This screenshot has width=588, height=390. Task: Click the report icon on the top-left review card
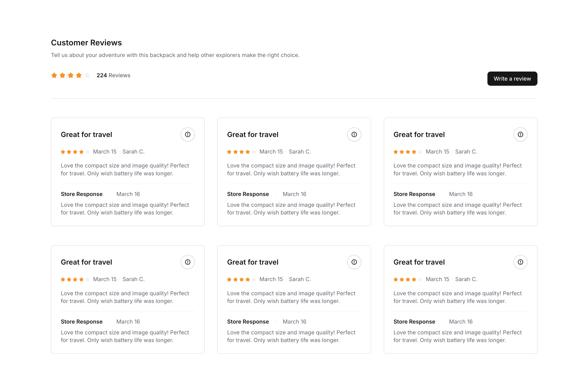tap(188, 135)
